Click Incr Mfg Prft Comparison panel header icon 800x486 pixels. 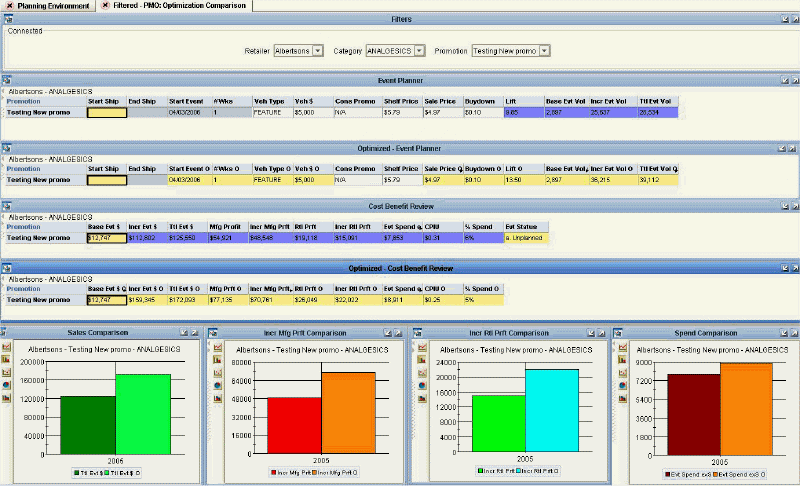pyautogui.click(x=213, y=332)
